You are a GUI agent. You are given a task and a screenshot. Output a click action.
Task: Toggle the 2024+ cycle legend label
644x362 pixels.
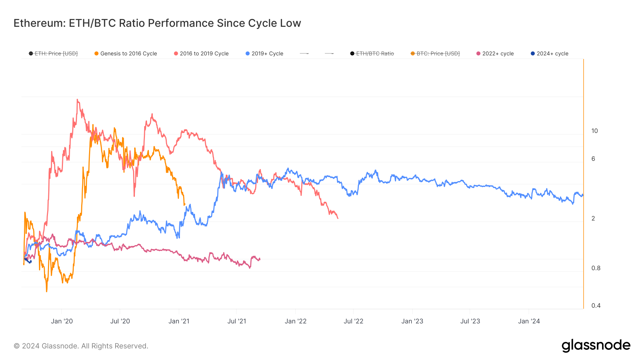click(x=552, y=54)
